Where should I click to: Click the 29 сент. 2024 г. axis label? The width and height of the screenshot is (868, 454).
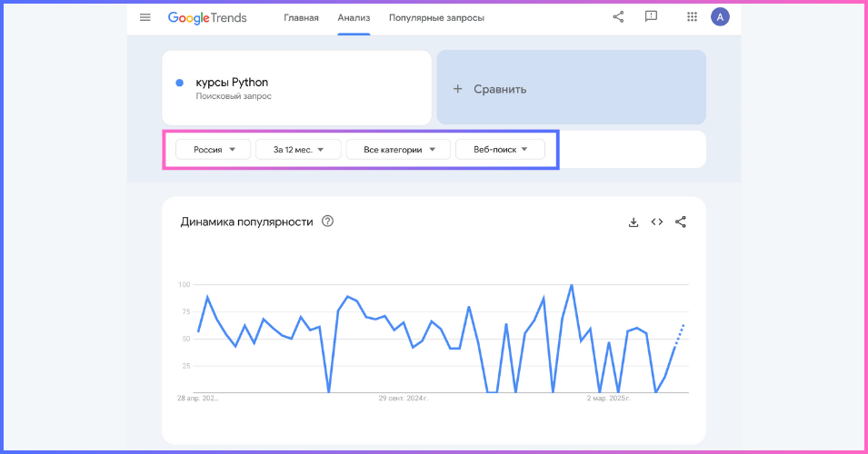403,398
